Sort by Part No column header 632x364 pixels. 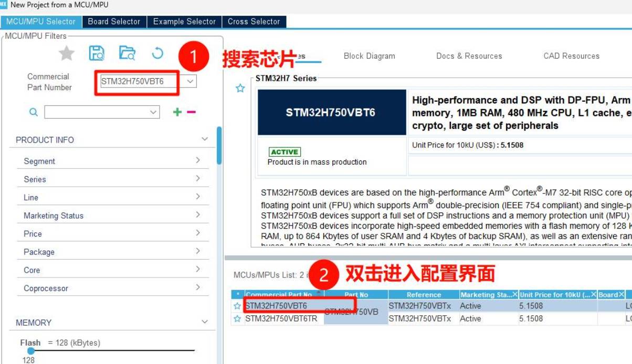tap(356, 295)
